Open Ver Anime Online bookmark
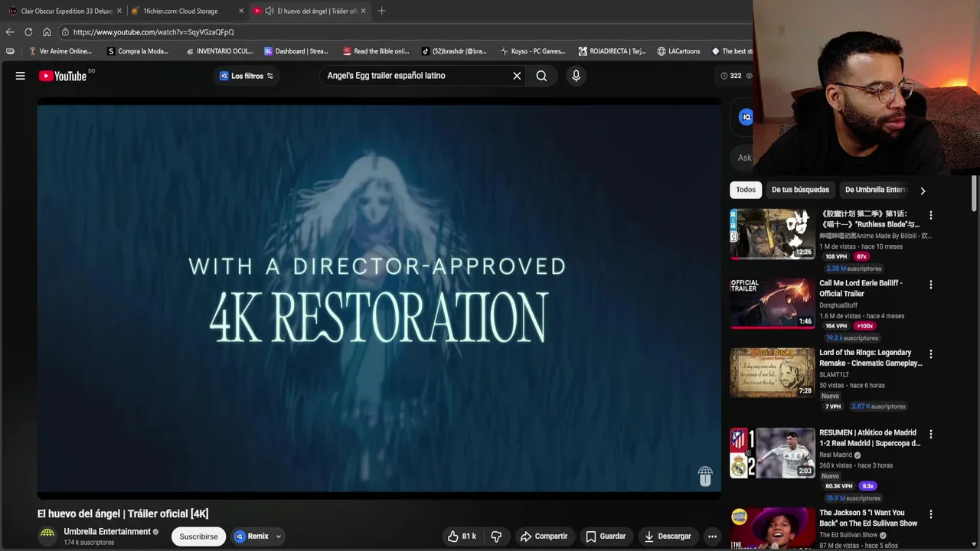 coord(60,51)
